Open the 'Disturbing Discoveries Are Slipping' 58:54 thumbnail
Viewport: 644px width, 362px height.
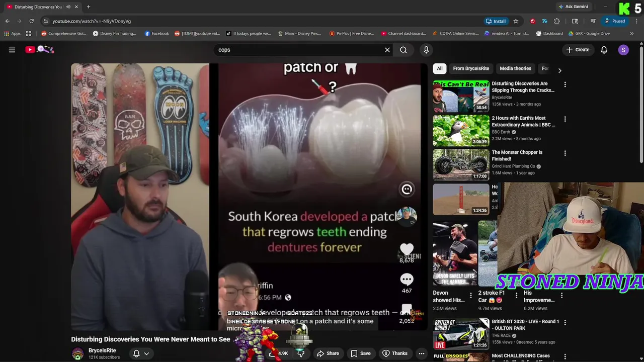coord(461,96)
